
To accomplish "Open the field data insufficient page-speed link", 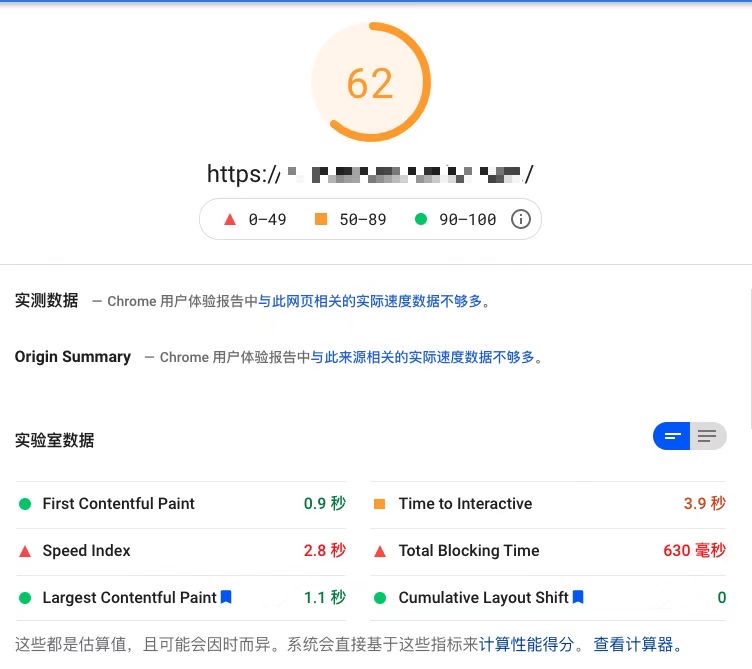I will point(370,301).
